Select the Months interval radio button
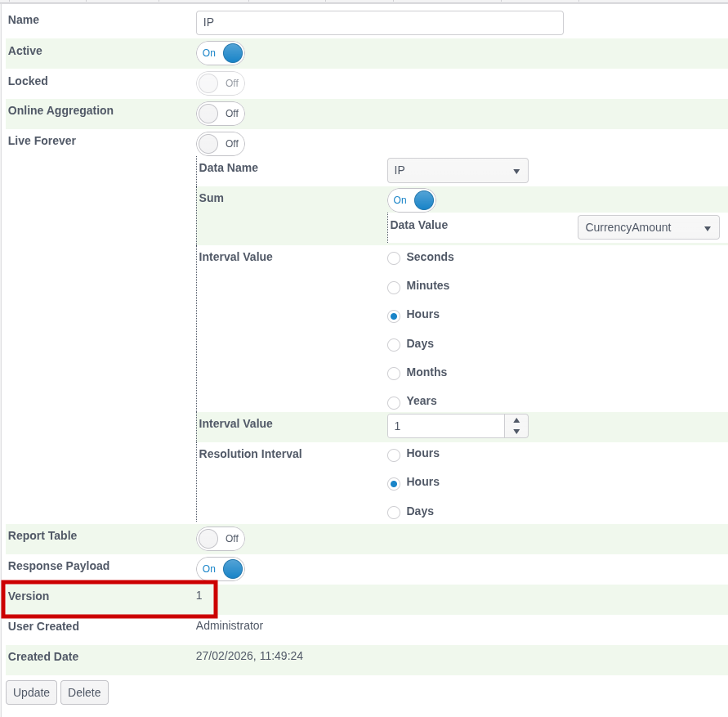The height and width of the screenshot is (717, 728). [394, 374]
